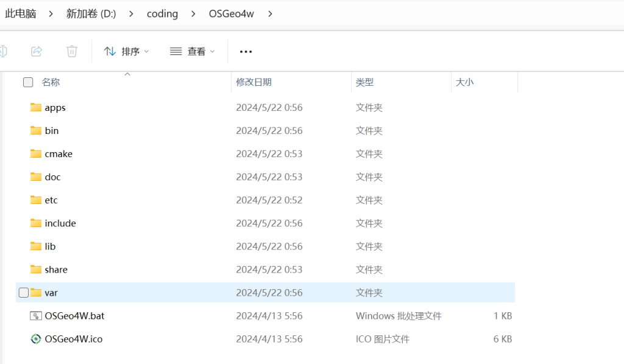Select the share folder name
This screenshot has width=624, height=364.
pos(56,270)
